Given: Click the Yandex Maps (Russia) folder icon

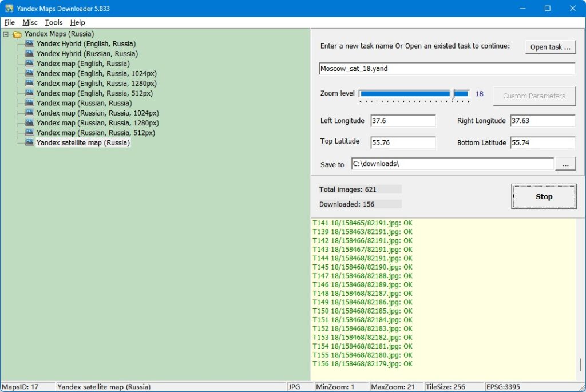Looking at the screenshot, I should pyautogui.click(x=17, y=34).
